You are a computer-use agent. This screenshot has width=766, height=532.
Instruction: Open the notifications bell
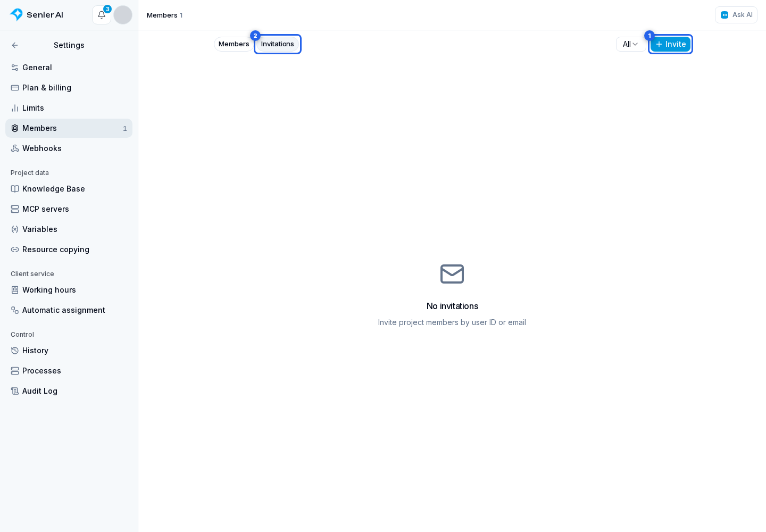click(102, 15)
